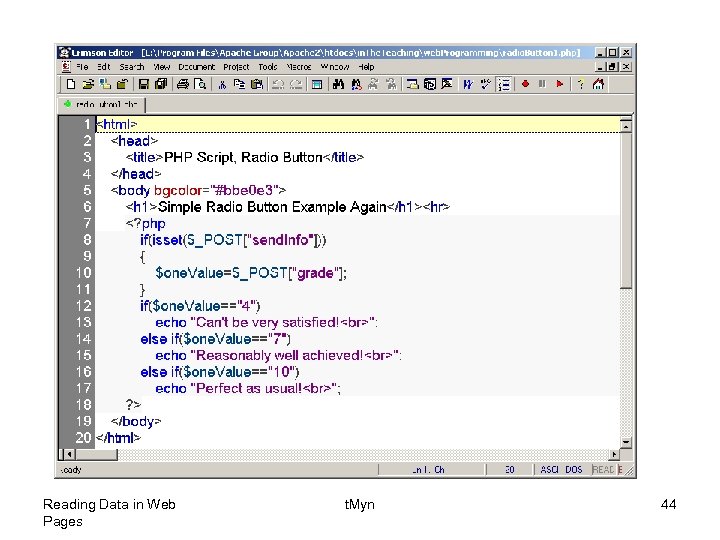Click the Find binoculars icon
The image size is (720, 540).
[338, 84]
